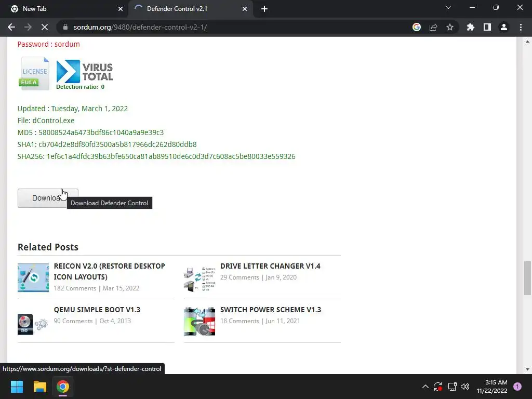Click the 90 Comments text
This screenshot has width=532, height=399.
click(x=73, y=321)
